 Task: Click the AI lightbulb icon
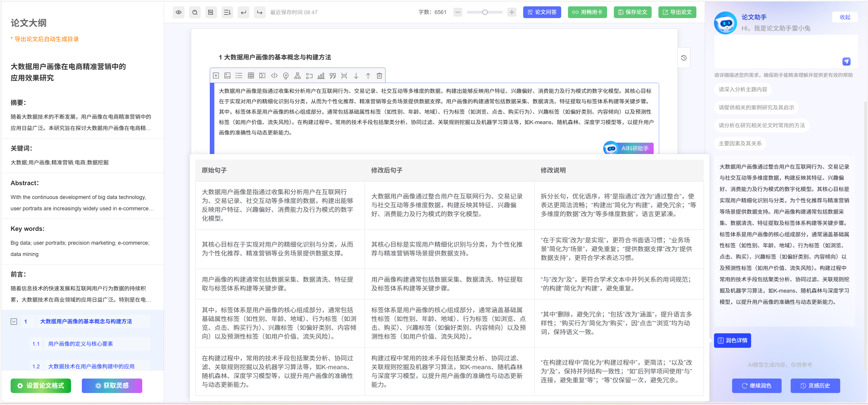click(x=286, y=76)
